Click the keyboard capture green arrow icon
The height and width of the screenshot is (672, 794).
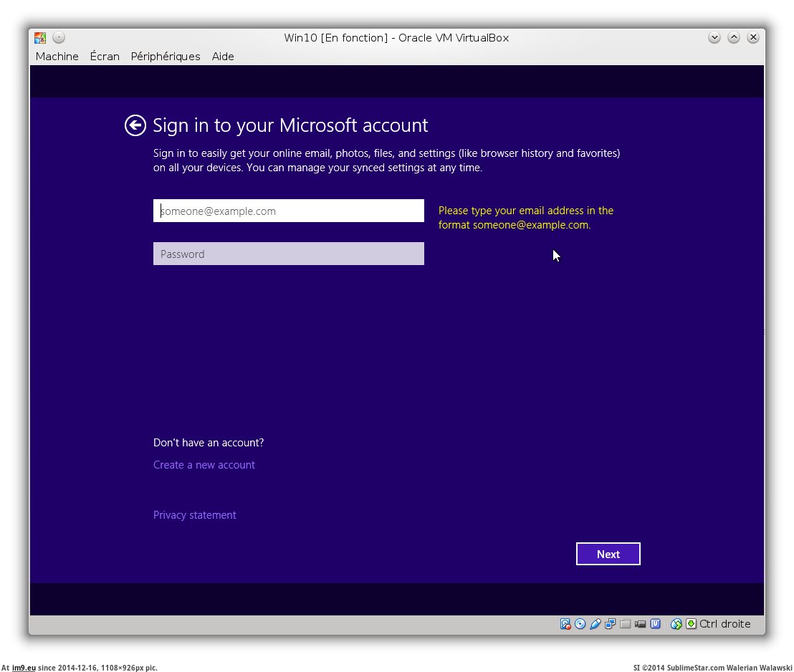point(691,624)
